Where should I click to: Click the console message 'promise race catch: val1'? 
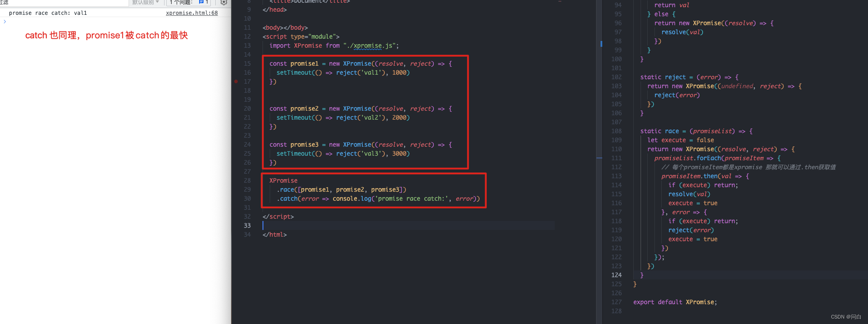[48, 13]
